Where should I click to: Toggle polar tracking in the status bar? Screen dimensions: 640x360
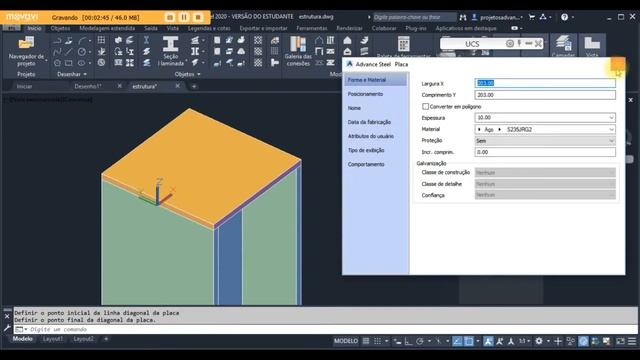click(420, 341)
